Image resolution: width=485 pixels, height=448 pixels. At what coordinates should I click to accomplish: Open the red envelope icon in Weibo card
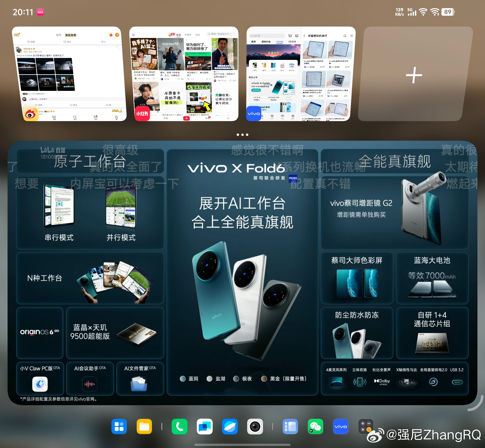pos(111,35)
